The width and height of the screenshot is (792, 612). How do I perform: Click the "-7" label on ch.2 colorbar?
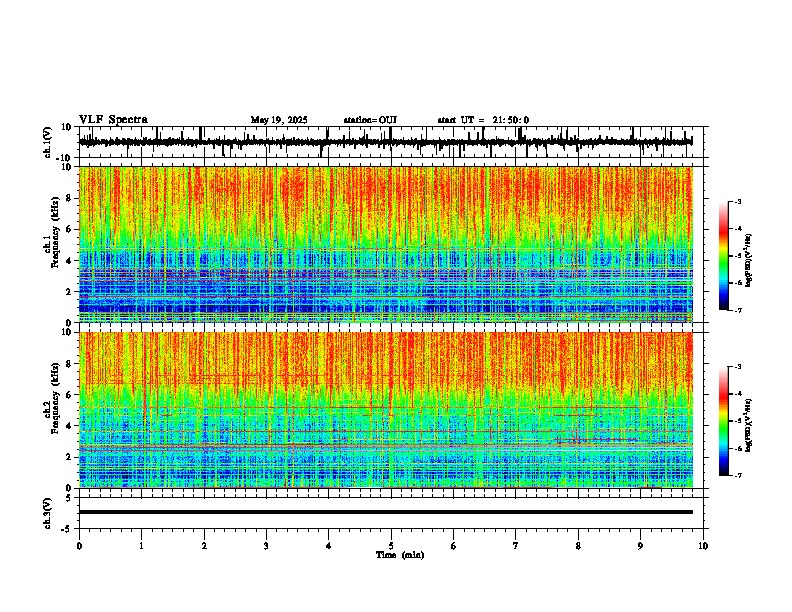click(737, 475)
